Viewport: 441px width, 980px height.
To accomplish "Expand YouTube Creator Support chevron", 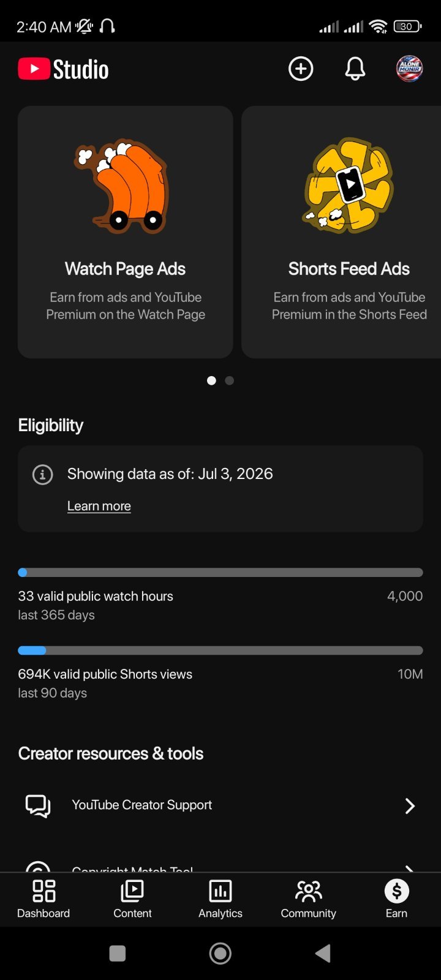I will [410, 805].
